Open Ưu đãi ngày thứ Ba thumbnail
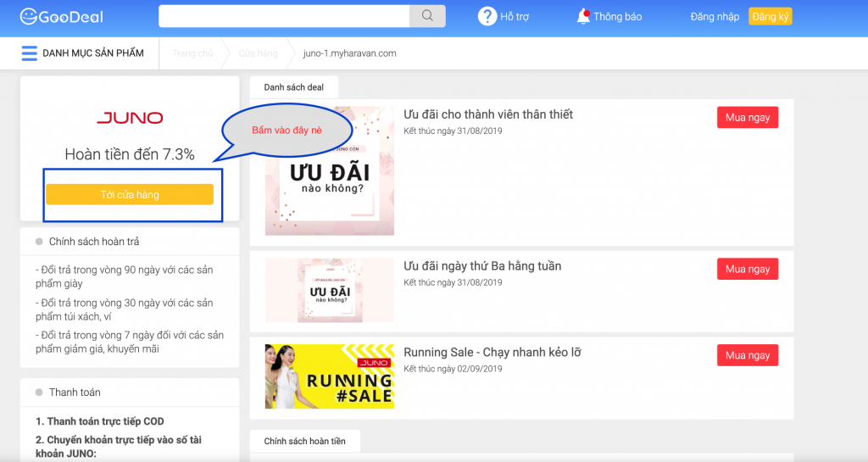Image resolution: width=868 pixels, height=462 pixels. pyautogui.click(x=330, y=290)
